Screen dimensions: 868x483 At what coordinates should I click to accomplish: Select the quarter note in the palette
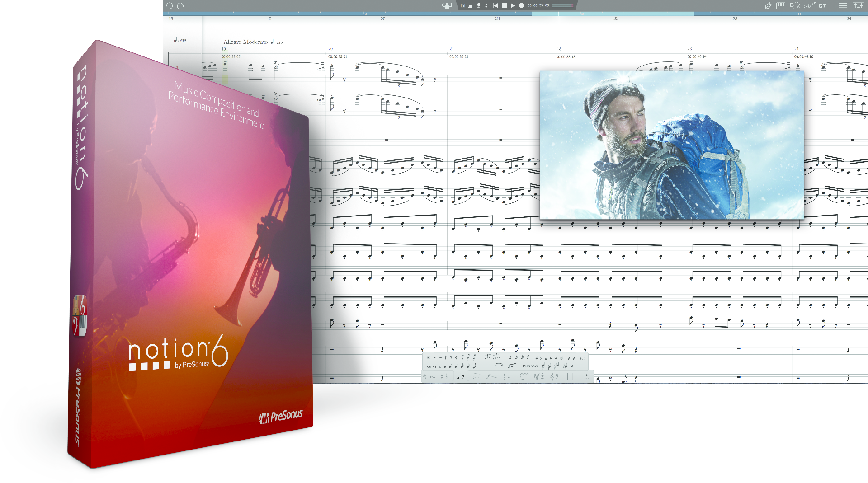click(445, 366)
